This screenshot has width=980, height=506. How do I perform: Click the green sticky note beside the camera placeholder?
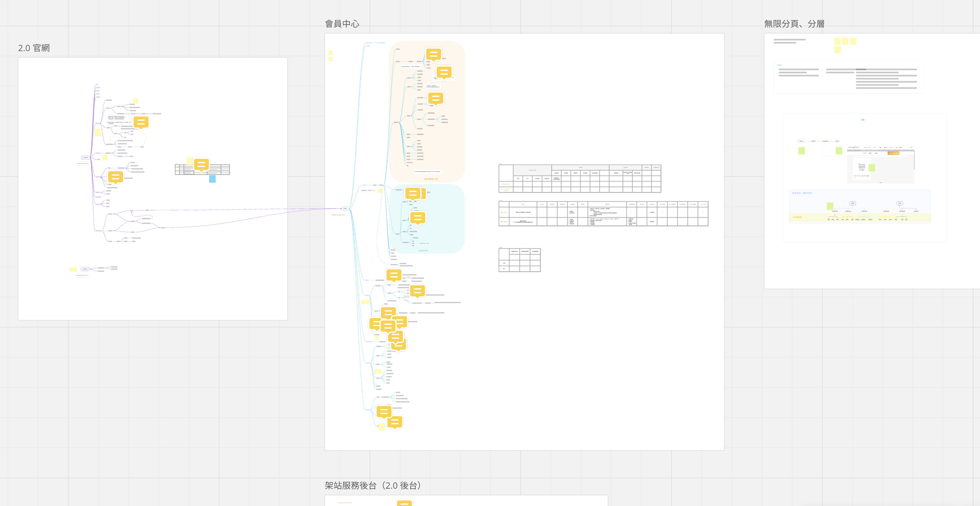tap(872, 168)
